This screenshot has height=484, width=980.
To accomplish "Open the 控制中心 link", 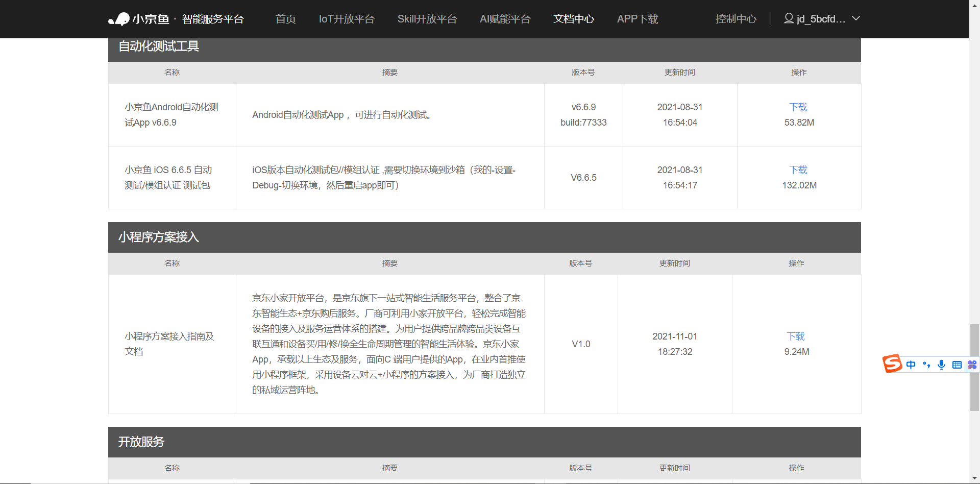I will click(736, 19).
